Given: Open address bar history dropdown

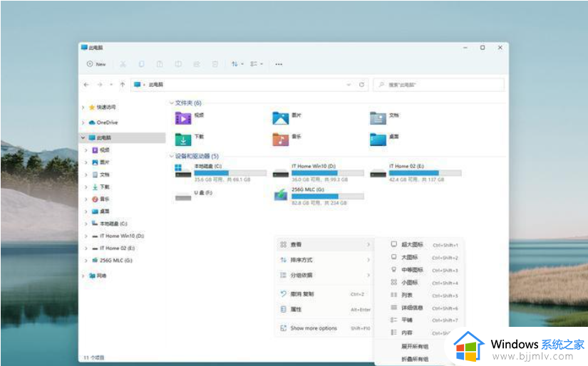Looking at the screenshot, I should 349,85.
